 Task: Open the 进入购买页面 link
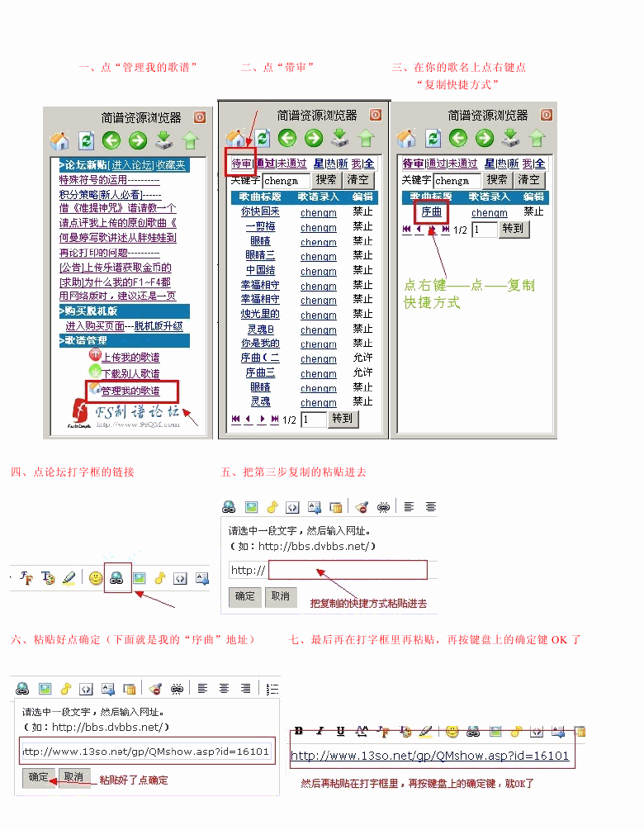tap(95, 326)
